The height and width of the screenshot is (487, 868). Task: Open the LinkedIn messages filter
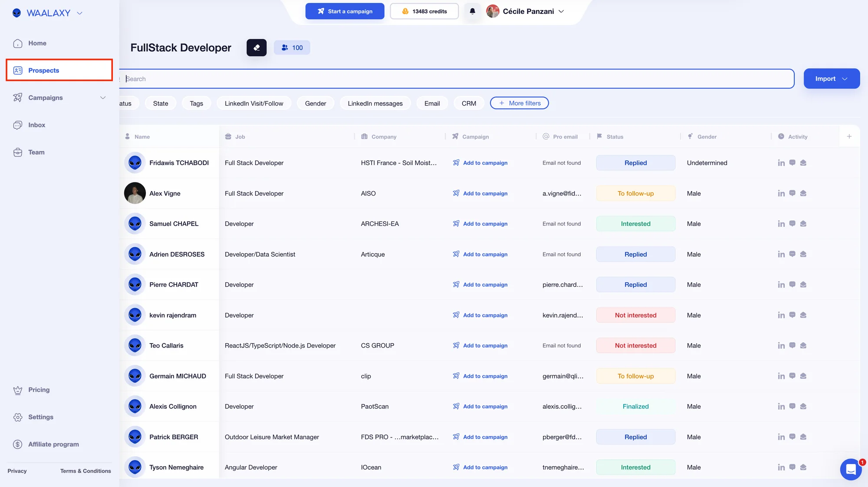pos(375,103)
